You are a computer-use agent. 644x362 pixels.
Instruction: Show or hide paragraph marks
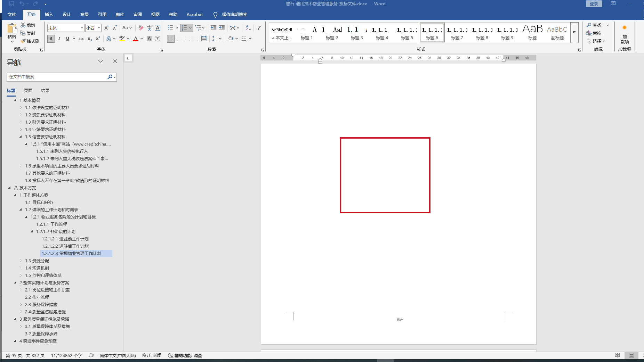coord(259,28)
